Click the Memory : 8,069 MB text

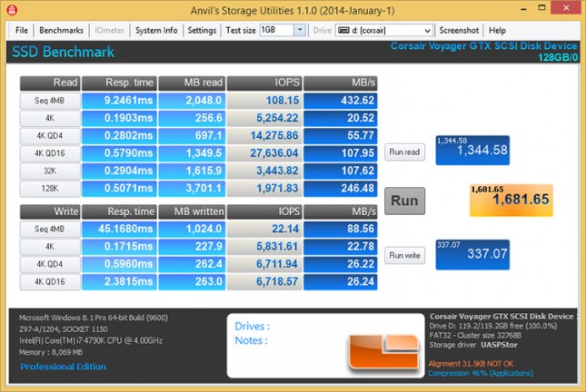(51, 352)
